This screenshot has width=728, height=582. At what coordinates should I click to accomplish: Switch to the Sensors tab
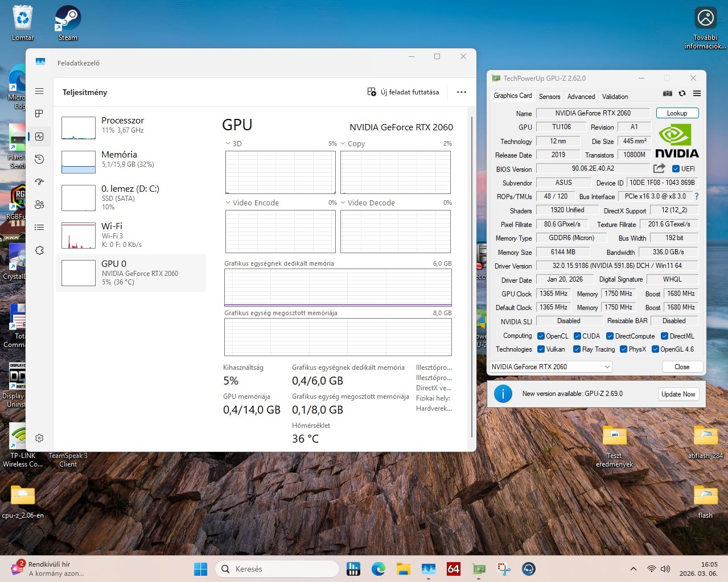point(549,97)
